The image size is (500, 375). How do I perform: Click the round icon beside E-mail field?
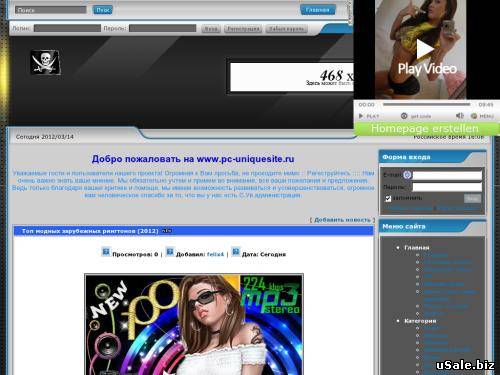click(407, 175)
